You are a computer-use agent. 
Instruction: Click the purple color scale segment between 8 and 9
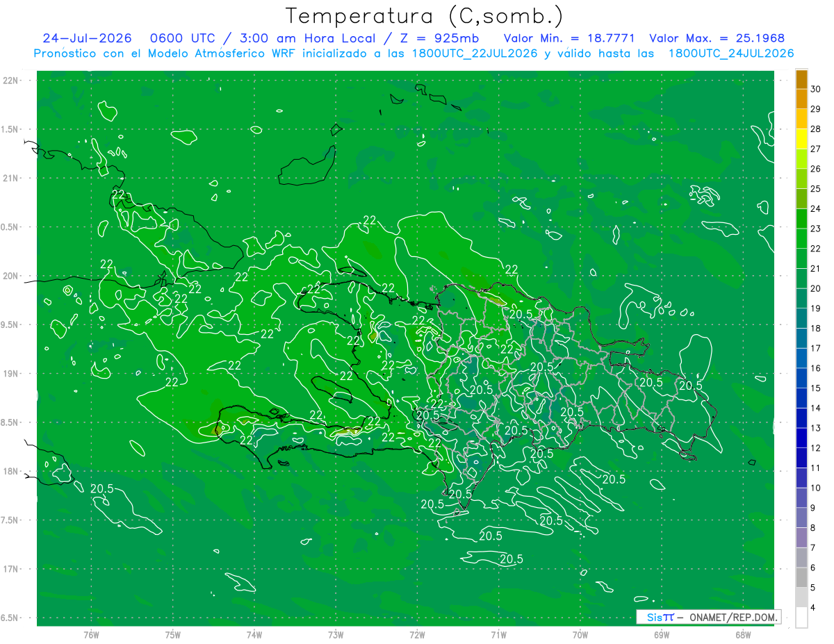801,518
